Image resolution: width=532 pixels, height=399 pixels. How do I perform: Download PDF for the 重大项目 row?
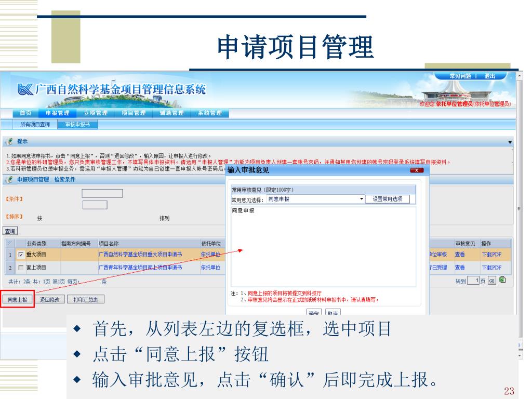point(491,255)
